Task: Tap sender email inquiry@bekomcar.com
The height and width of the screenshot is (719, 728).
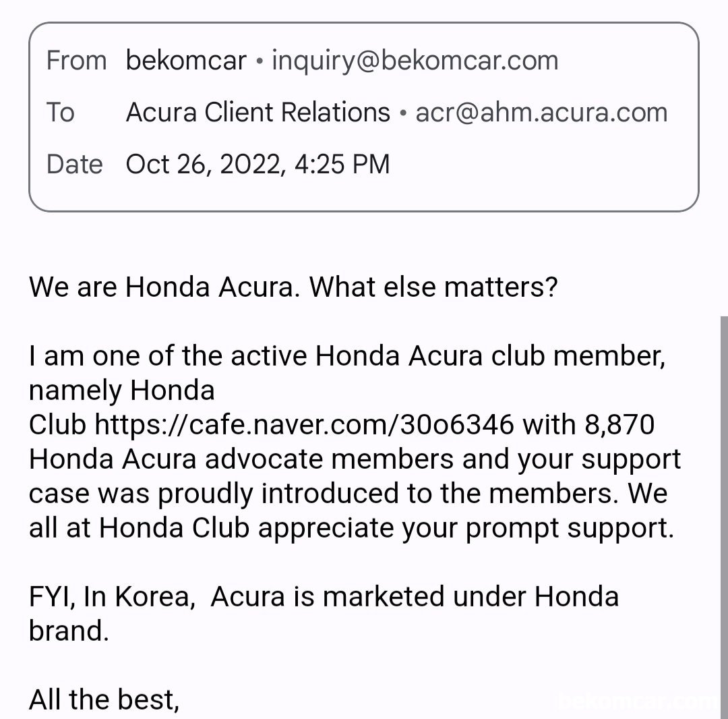Action: (x=415, y=61)
